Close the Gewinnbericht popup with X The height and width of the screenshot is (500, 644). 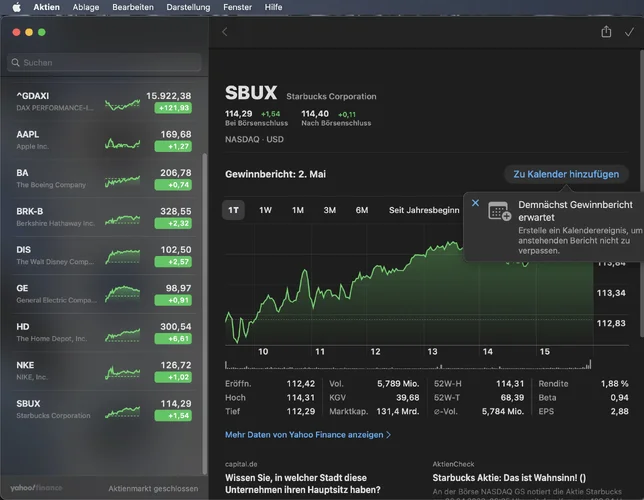[x=475, y=203]
